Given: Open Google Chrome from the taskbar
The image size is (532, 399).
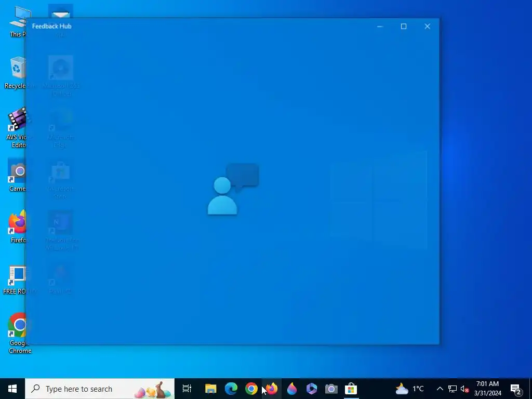Looking at the screenshot, I should tap(251, 389).
